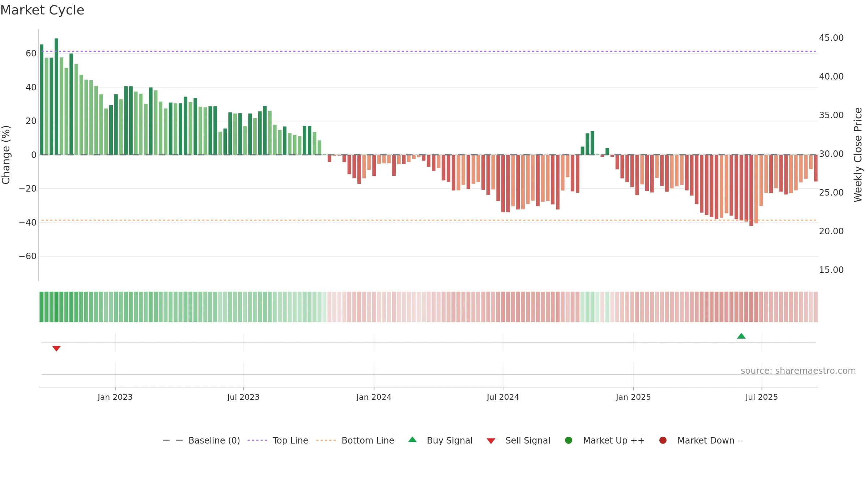This screenshot has height=488, width=868.
Task: Toggle the Sell Signal legend entry
Action: 518,440
